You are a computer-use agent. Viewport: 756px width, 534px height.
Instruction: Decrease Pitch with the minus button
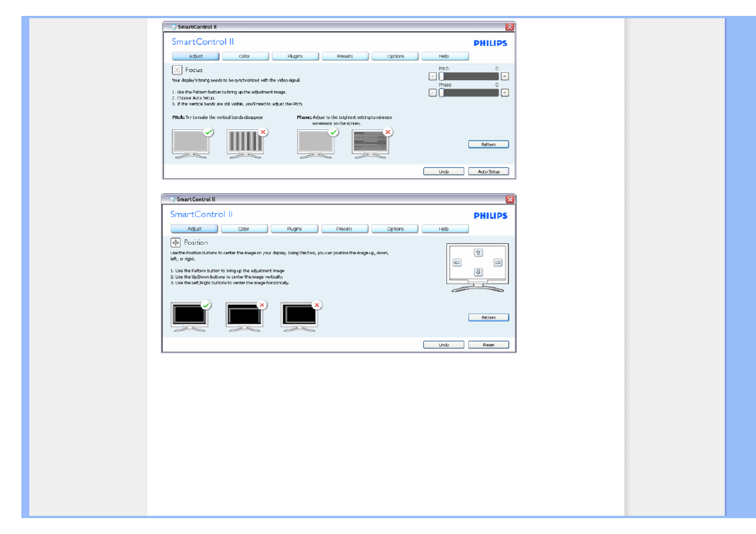[432, 76]
